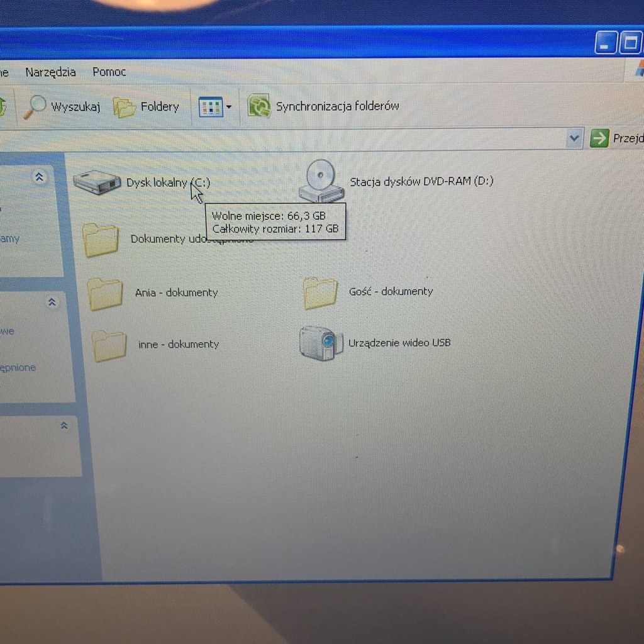Maximize the Explorer window
Viewport: 644px width, 644px height.
tap(630, 42)
